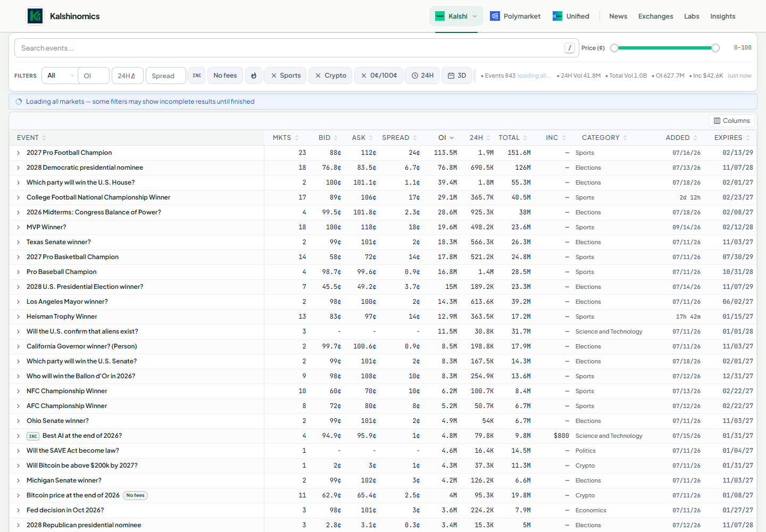Image resolution: width=766 pixels, height=532 pixels.
Task: Sort by the CATEGORY column arrows
Action: point(625,138)
